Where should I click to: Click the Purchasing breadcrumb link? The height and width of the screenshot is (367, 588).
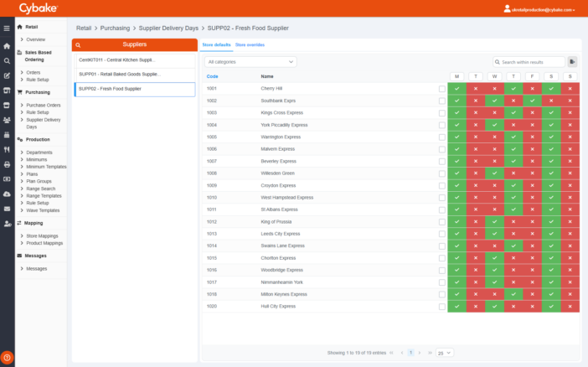pos(115,28)
